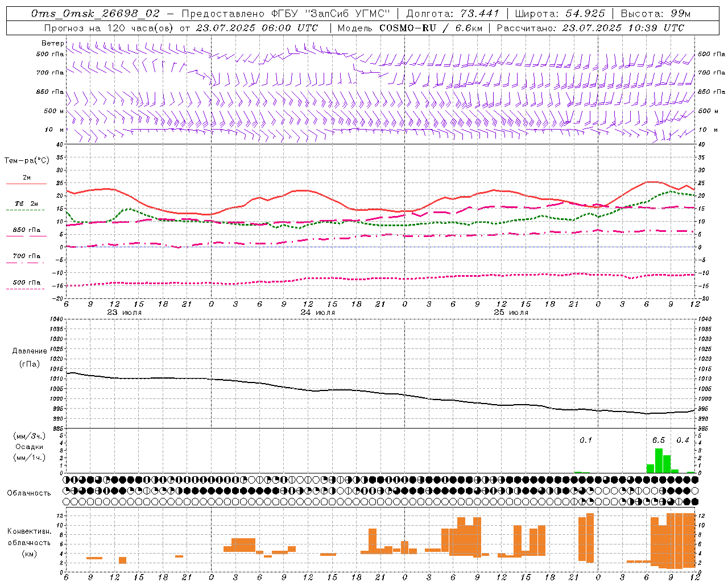Click the Тем-ра(°C) axis title
The width and height of the screenshot is (728, 582).
27,161
